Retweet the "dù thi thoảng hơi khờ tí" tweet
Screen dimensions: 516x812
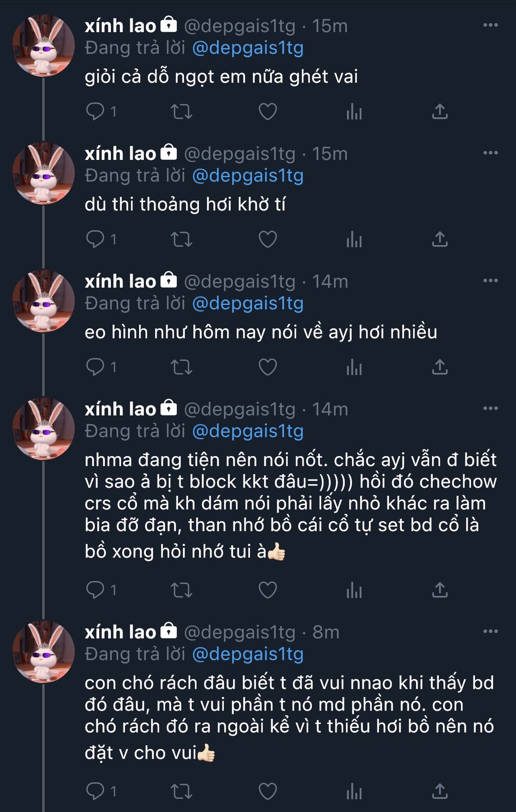181,239
